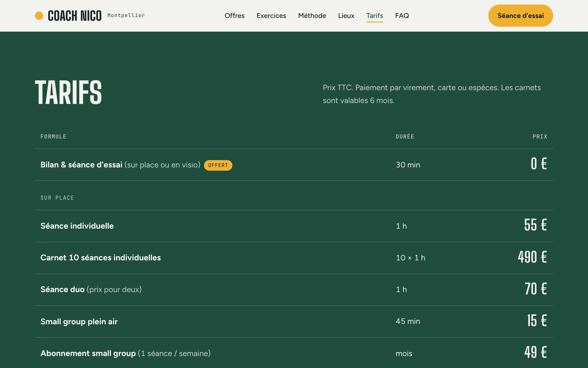The image size is (588, 368).
Task: Click the TARIFS heading
Action: [x=68, y=92]
